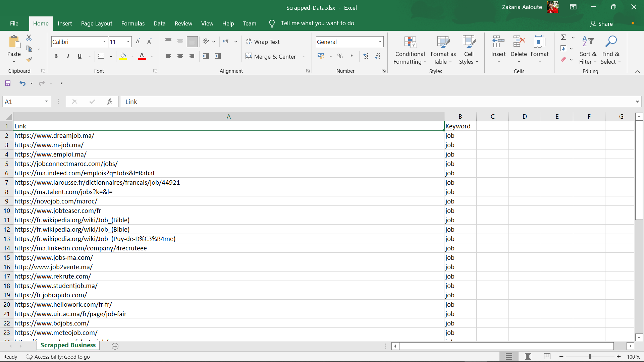Click the Insert Function fx icon
The height and width of the screenshot is (362, 644).
[109, 102]
